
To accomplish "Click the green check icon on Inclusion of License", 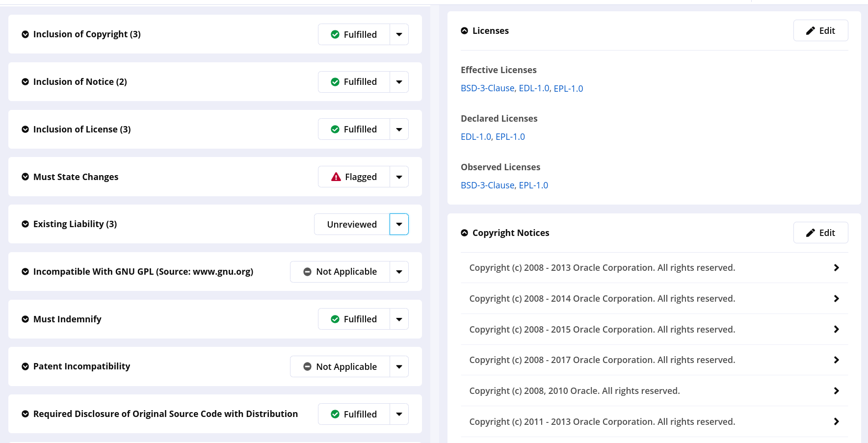I will [335, 129].
